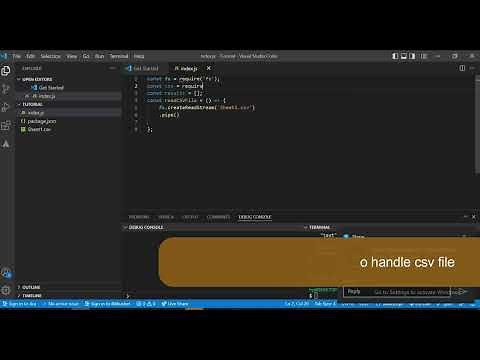
Task: Toggle the primary side bar layout icon
Action: point(395,56)
